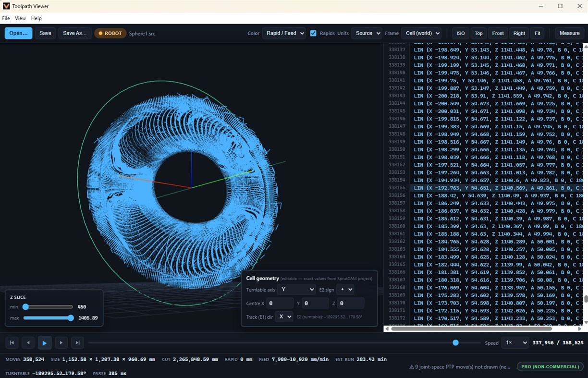Click the RAPID 0 mm status entry

click(238, 359)
